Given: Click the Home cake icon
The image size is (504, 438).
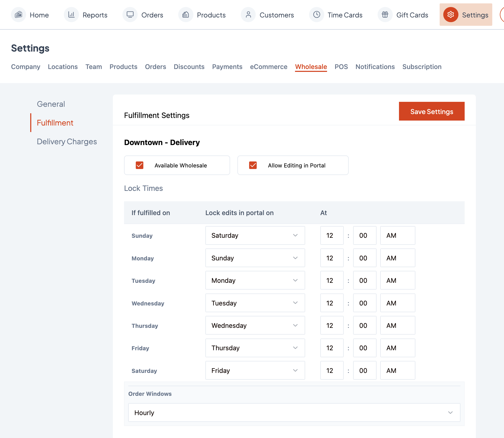Looking at the screenshot, I should [19, 15].
